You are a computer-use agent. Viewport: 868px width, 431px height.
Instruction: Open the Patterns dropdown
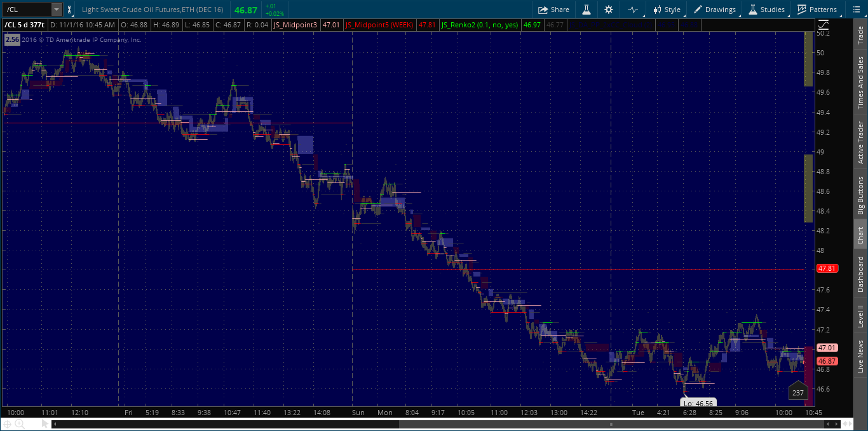coord(818,10)
